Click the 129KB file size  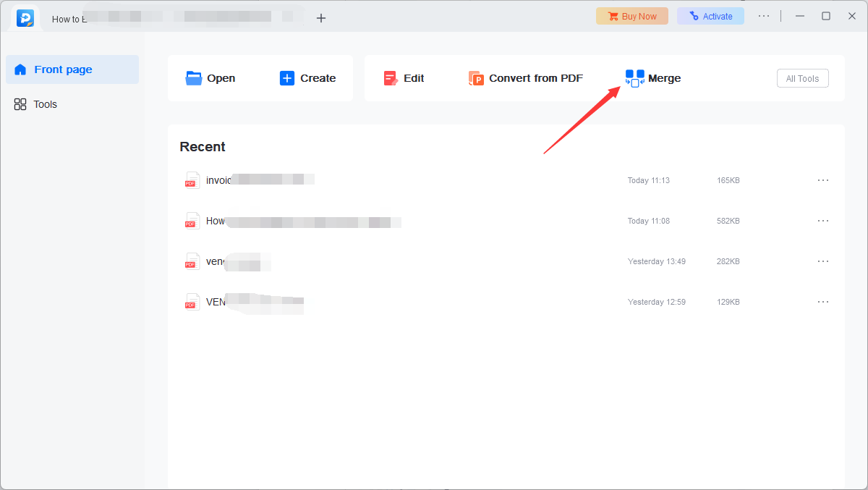(x=728, y=302)
